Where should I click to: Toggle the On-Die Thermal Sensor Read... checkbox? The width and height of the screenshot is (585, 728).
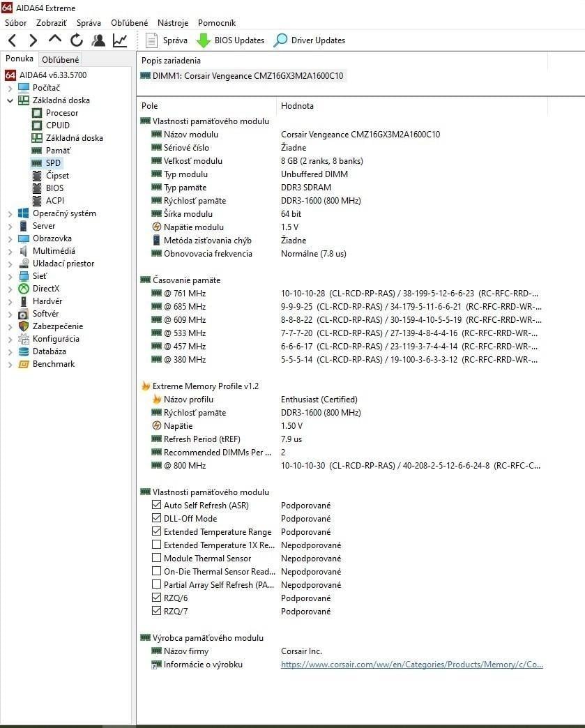click(156, 570)
